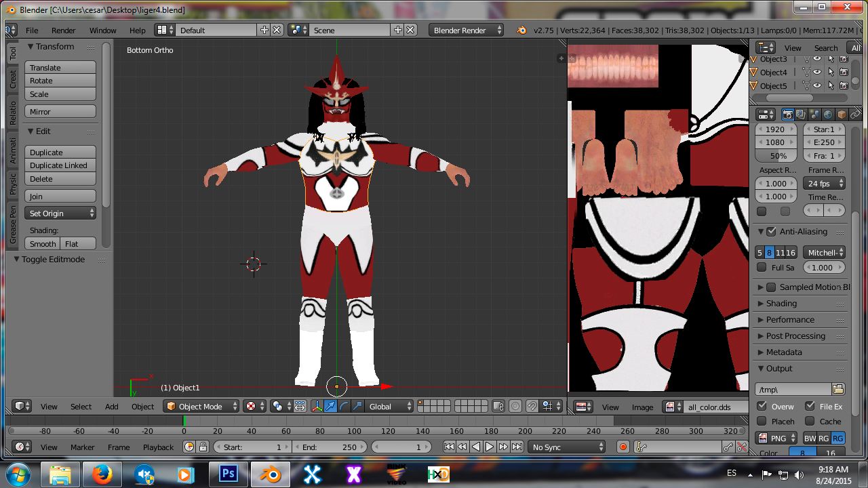Open the 24 fps frame rate dropdown
This screenshot has width=868, height=488.
click(x=824, y=183)
